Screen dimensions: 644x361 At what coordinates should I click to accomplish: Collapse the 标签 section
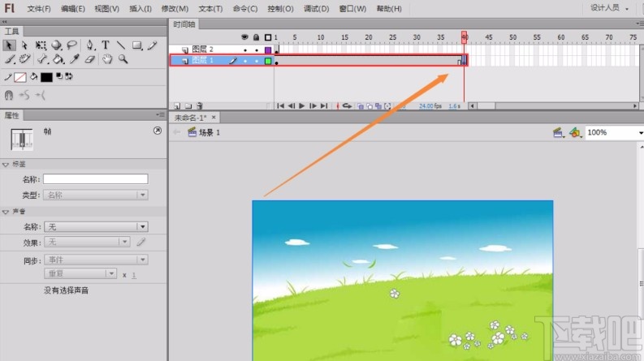[6, 164]
